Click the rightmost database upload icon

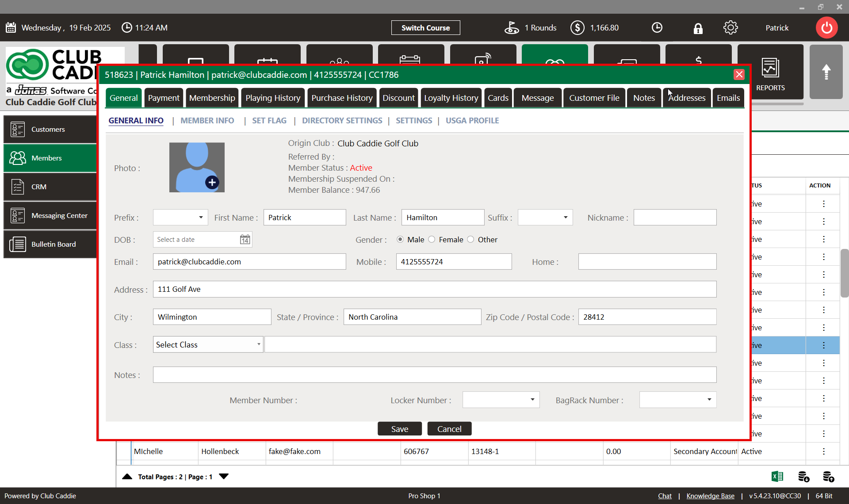(828, 477)
